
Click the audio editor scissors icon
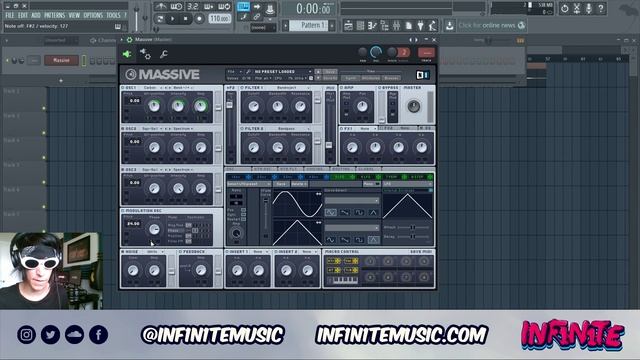click(x=577, y=8)
